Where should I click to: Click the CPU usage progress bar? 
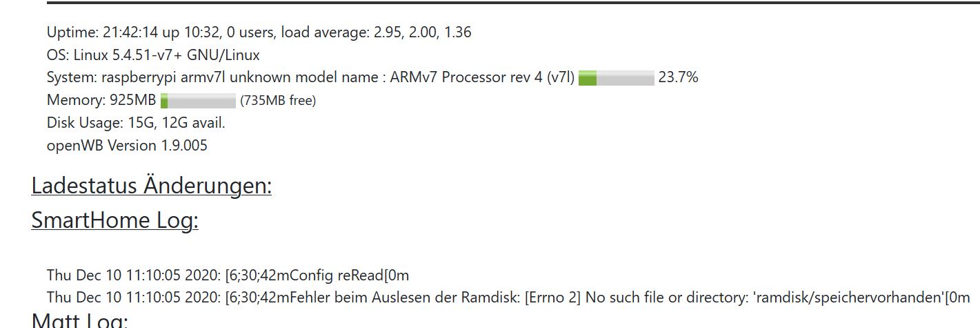tap(616, 78)
